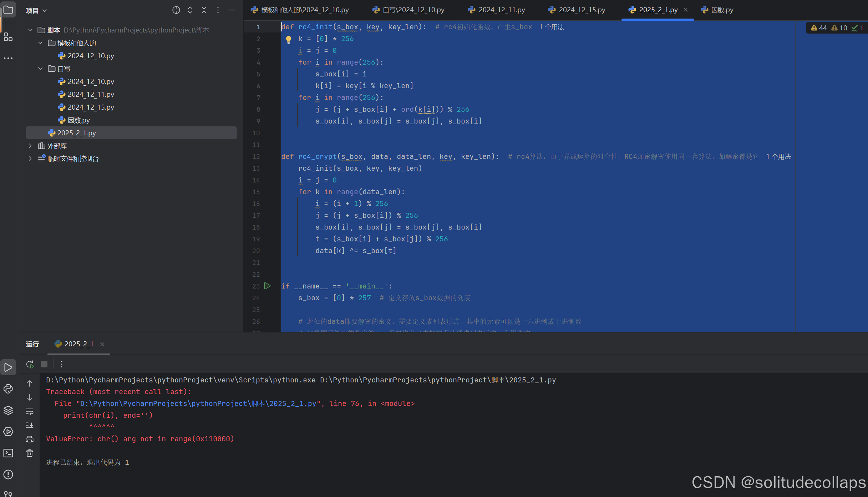
Task: Expand the 外部库 node
Action: (30, 146)
